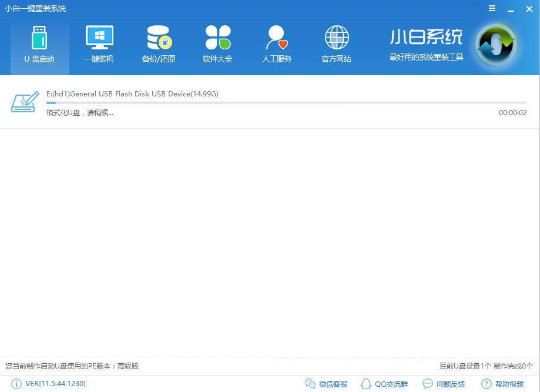
Task: Select the U盘启动 USB boot tool
Action: coord(39,44)
